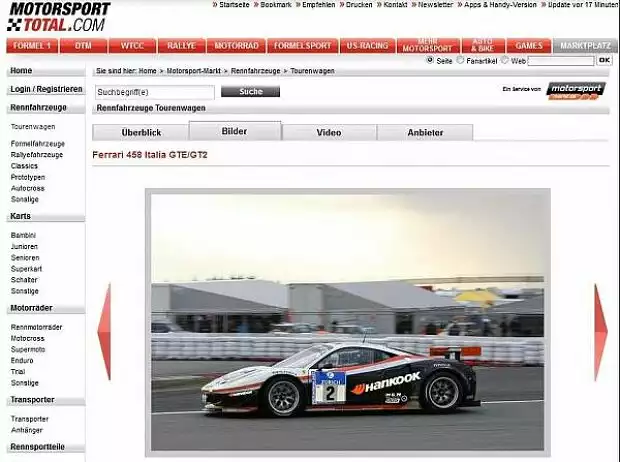Open Login / Registrieren in the sidebar
The height and width of the screenshot is (462, 620).
coord(46,89)
